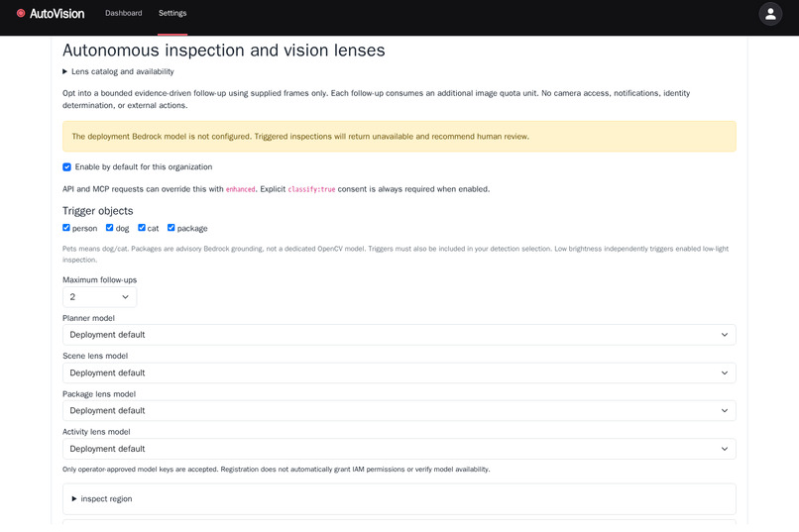
Task: Click the 'Opt into a bounded evidence-driven' paragraph
Action: pyautogui.click(x=376, y=99)
